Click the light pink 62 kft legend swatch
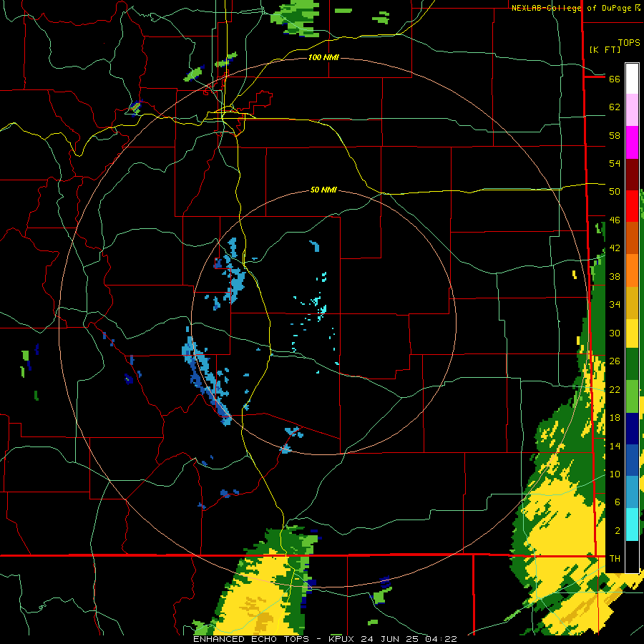This screenshot has width=644, height=644. point(632,109)
